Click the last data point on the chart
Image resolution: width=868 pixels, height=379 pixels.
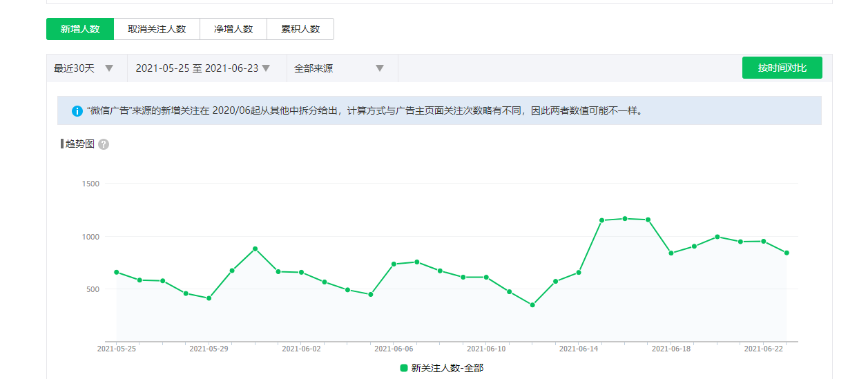(787, 253)
